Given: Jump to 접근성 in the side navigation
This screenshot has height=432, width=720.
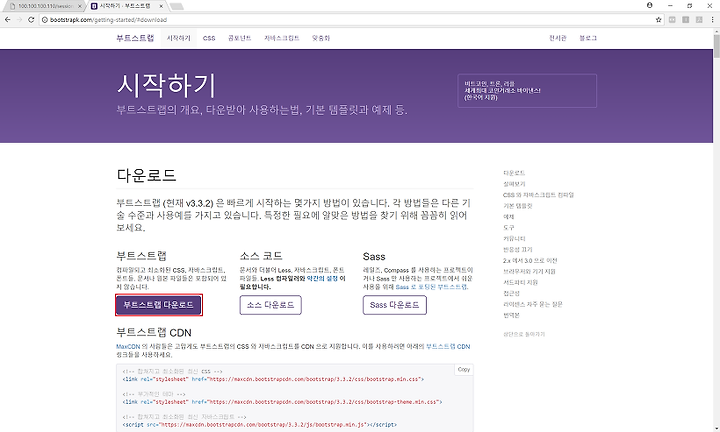Looking at the screenshot, I should coord(511,293).
